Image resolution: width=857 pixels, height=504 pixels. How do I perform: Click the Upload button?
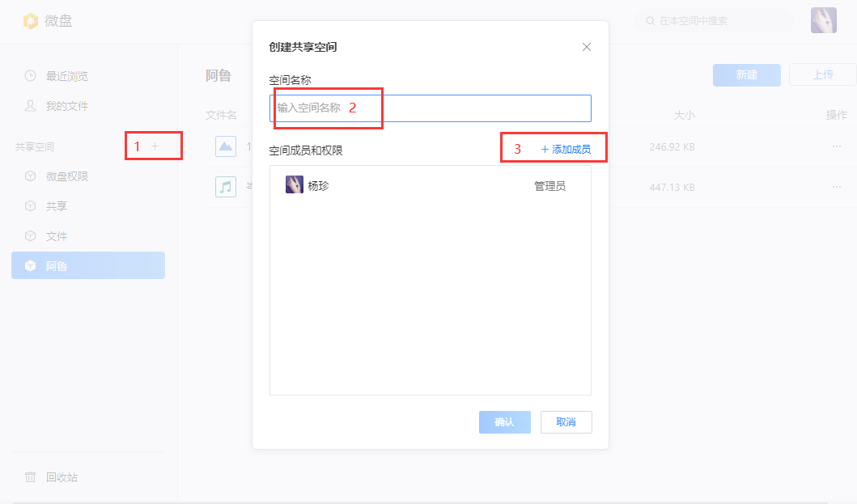click(822, 75)
